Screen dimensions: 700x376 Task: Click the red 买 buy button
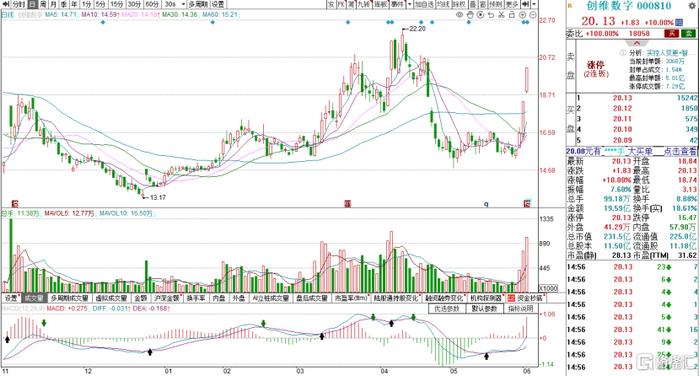(671, 33)
